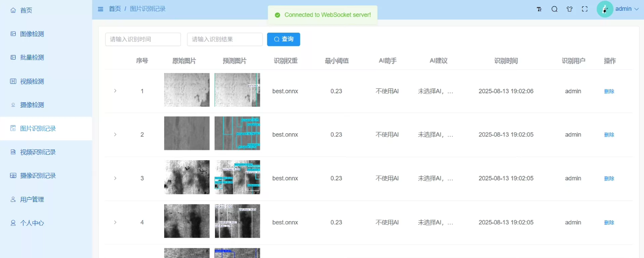The width and height of the screenshot is (644, 258).
Task: Delete row 3 via 删除 link
Action: pos(609,179)
